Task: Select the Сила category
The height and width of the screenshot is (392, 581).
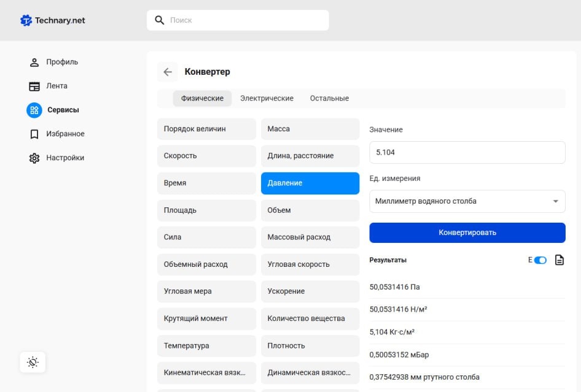Action: (206, 237)
